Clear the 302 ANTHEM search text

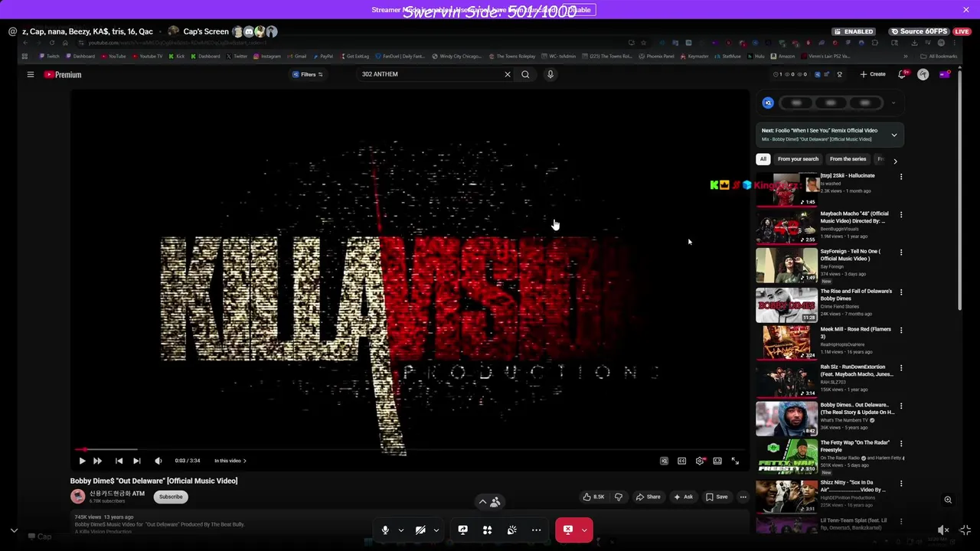[507, 74]
